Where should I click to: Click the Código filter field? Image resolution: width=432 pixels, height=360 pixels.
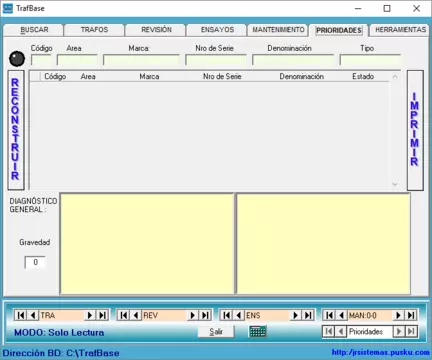click(x=41, y=60)
